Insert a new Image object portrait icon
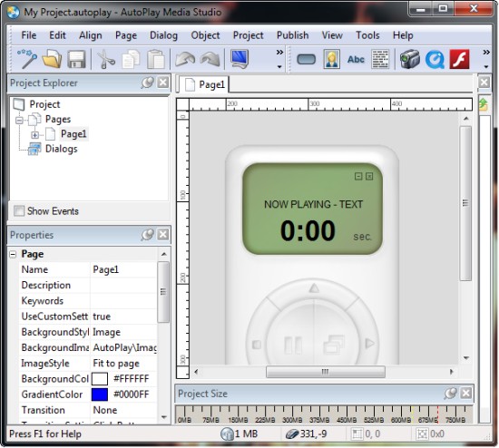The width and height of the screenshot is (499, 448). click(x=331, y=59)
